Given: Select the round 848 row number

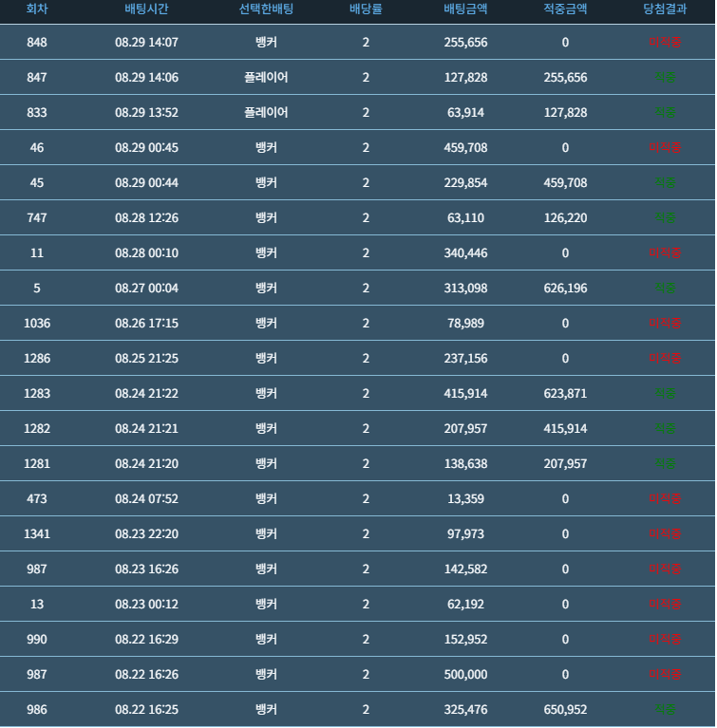Looking at the screenshot, I should 37,43.
